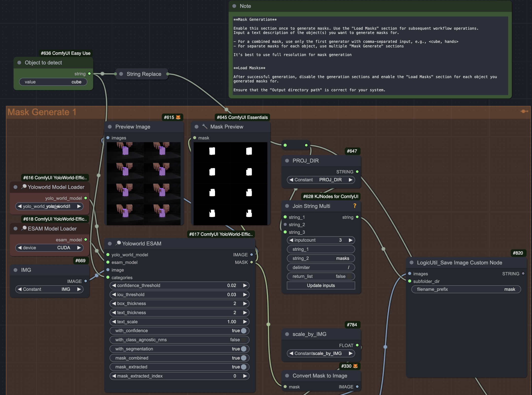The width and height of the screenshot is (532, 395).
Task: Click the right arrow on the PROJ_DIR Constant selector
Action: pos(350,180)
